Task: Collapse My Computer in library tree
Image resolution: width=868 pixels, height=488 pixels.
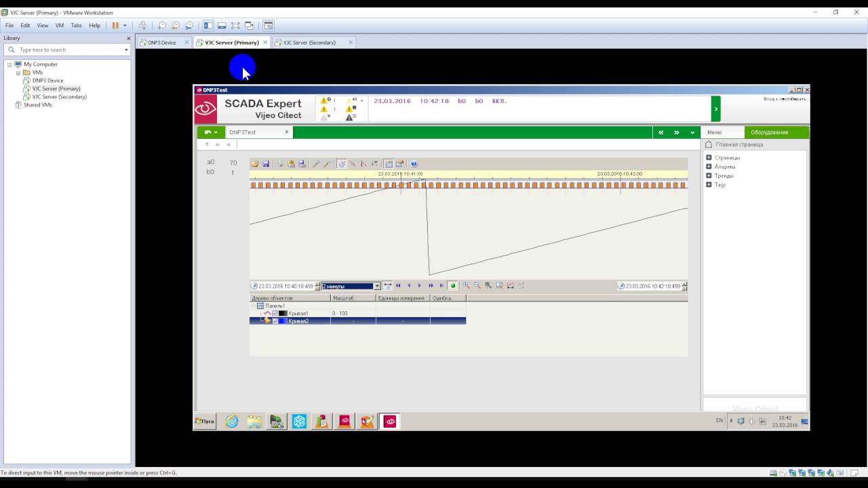Action: 9,64
